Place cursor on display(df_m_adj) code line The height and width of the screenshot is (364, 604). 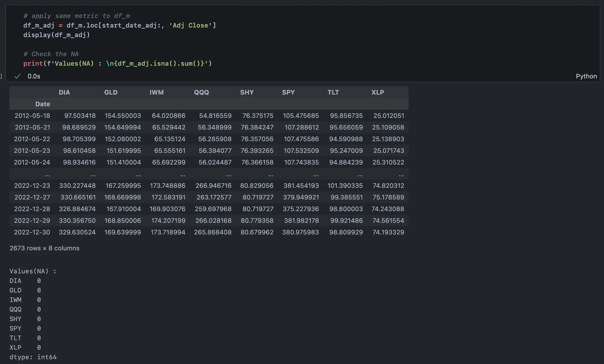tap(56, 35)
